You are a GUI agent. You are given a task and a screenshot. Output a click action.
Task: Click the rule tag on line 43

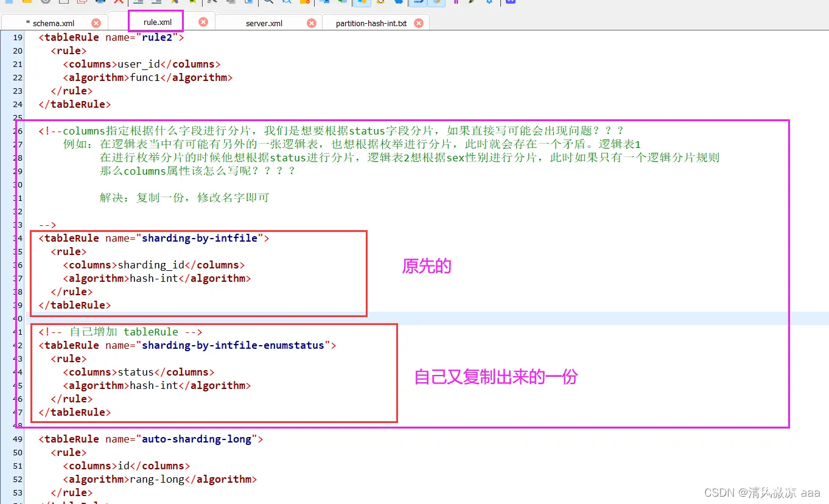[x=69, y=359]
